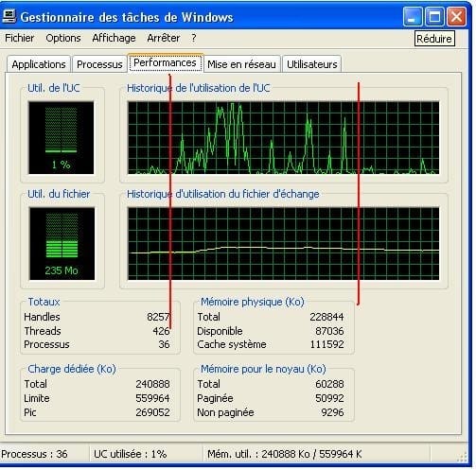Click the CPU usage gauge showing 1 %
This screenshot has height=470, width=476.
[62, 137]
